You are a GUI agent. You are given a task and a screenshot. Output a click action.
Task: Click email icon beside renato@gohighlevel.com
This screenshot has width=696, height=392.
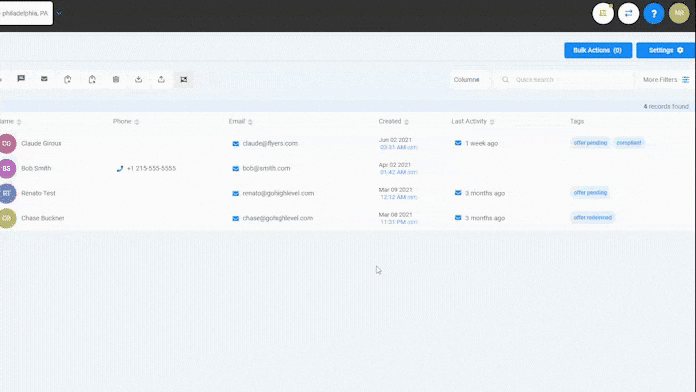click(236, 193)
